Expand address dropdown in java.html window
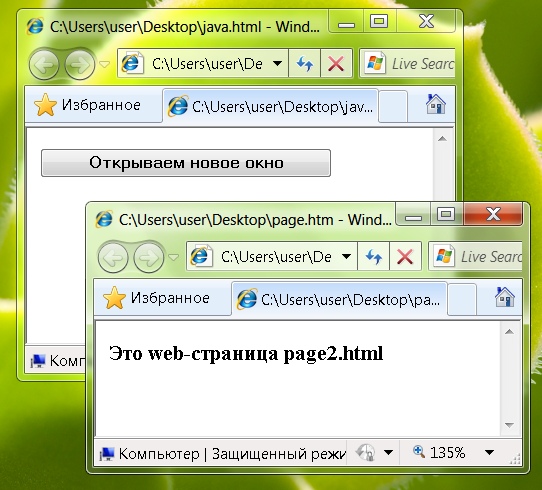 278,64
